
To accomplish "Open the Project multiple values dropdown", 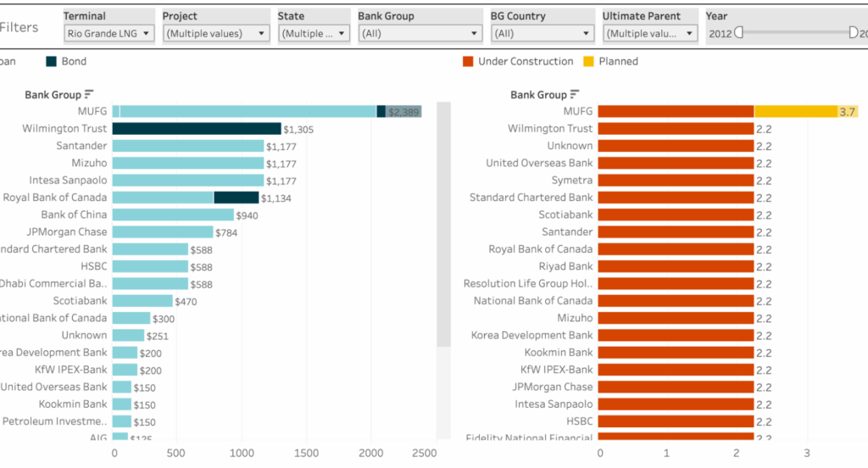I will pyautogui.click(x=216, y=34).
